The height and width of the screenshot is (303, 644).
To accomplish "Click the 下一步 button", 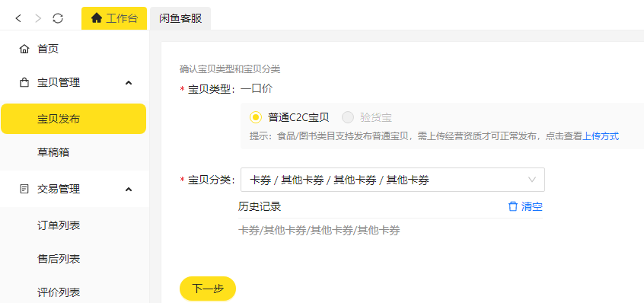I will [208, 289].
